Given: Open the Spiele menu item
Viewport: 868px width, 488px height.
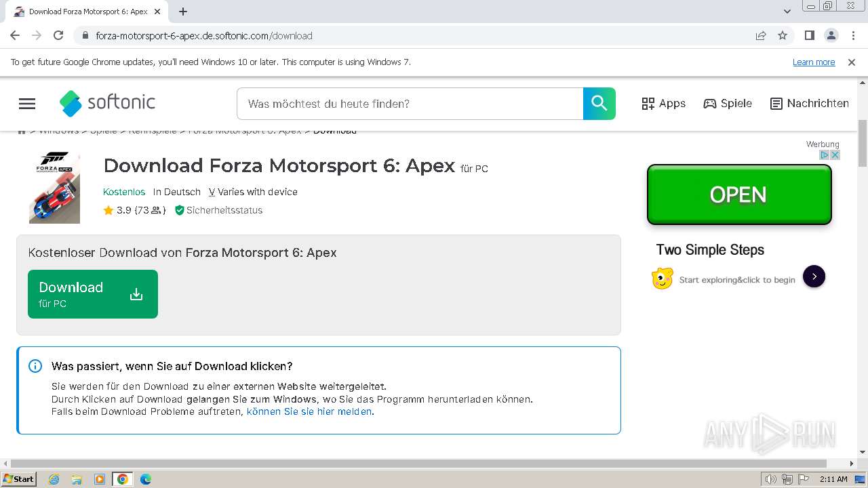Looking at the screenshot, I should pos(728,104).
